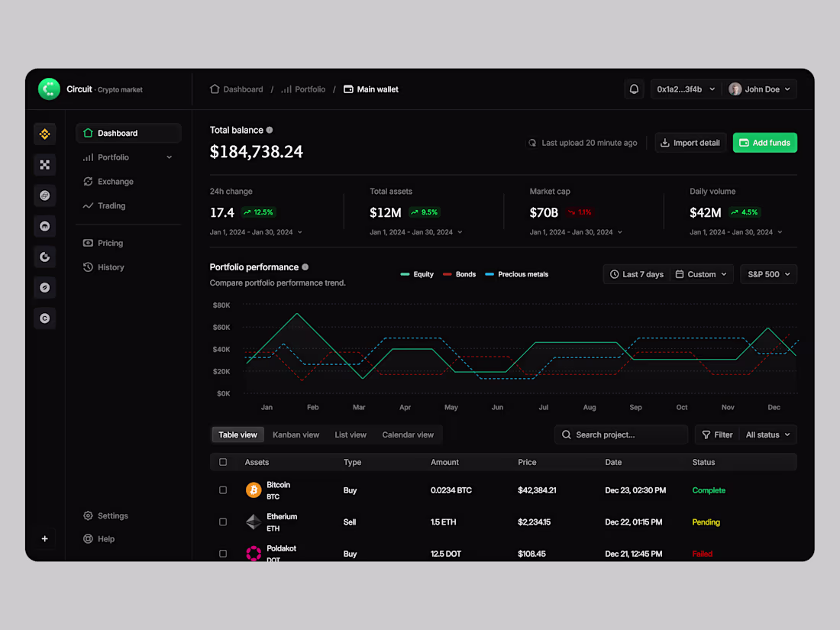Select all assets with the header checkbox
840x630 pixels.
223,462
